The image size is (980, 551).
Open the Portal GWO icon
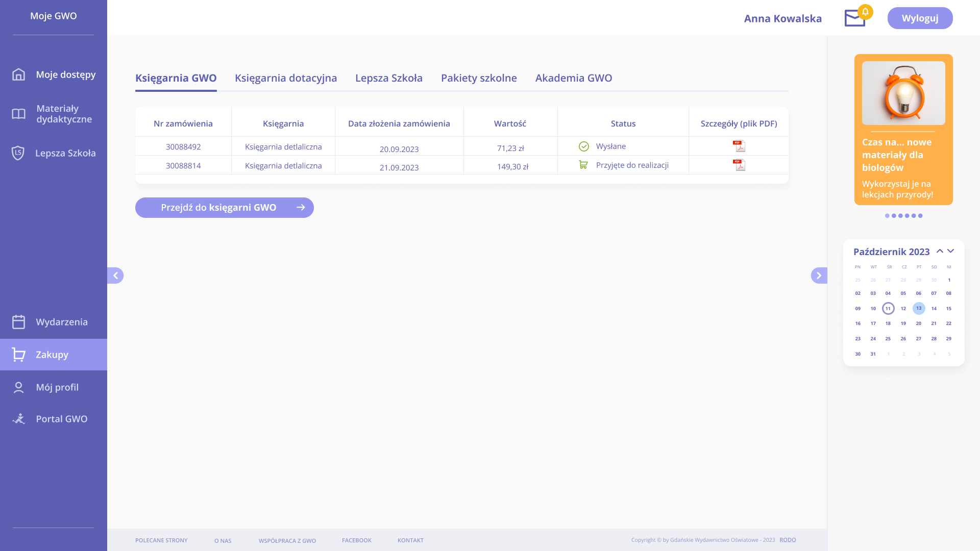[x=18, y=419]
